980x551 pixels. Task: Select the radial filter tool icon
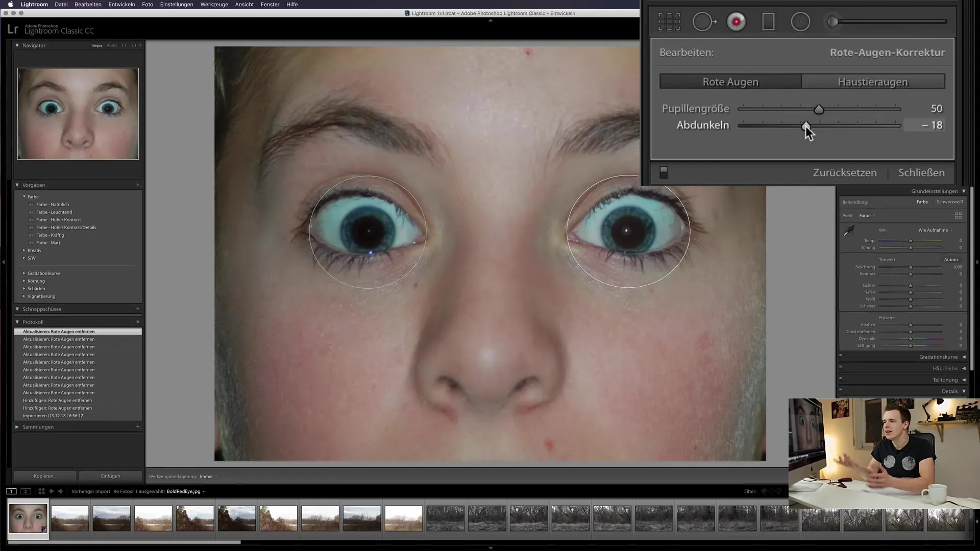point(800,22)
